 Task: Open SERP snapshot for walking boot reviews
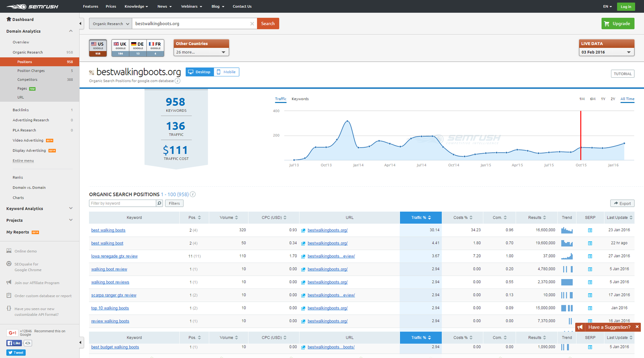[x=590, y=282]
